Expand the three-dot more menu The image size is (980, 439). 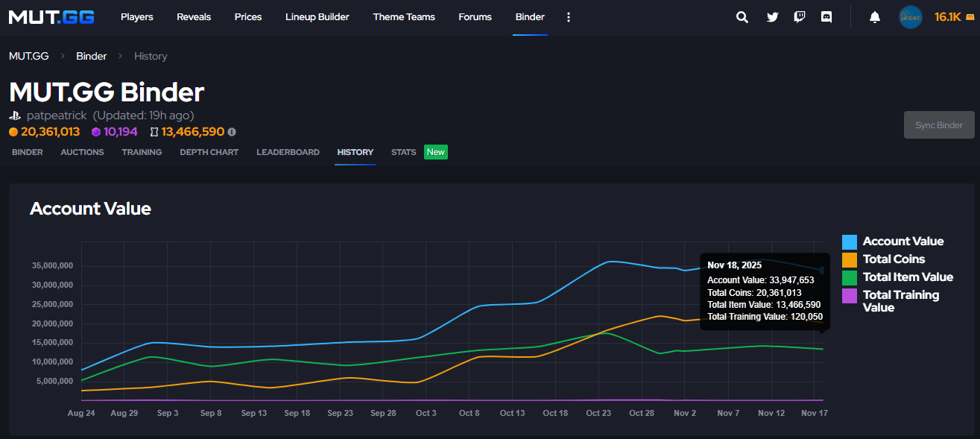(x=569, y=17)
